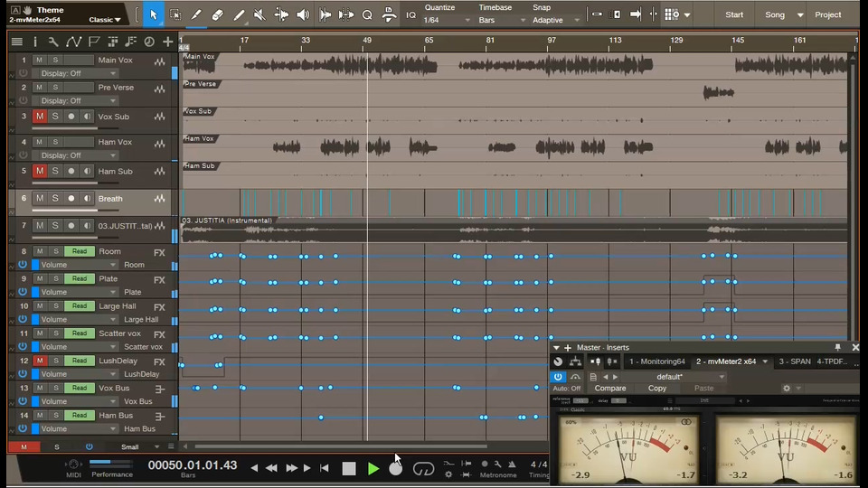Screen dimensions: 868x488
Task: Open the track list hamburger icon
Action: pos(16,42)
